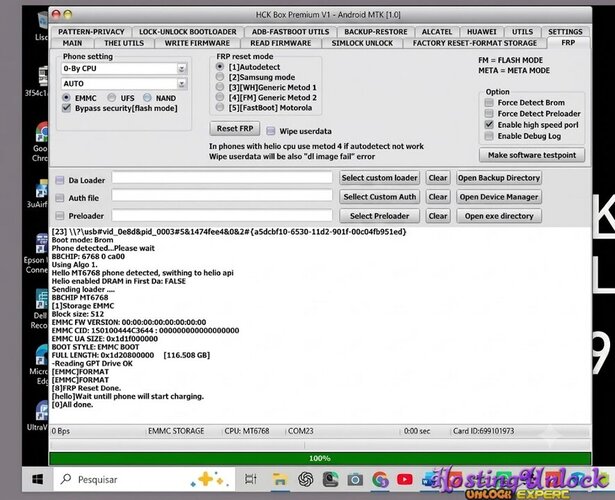This screenshot has width=615, height=500.
Task: Select Samsung mode FRP option
Action: click(220, 77)
